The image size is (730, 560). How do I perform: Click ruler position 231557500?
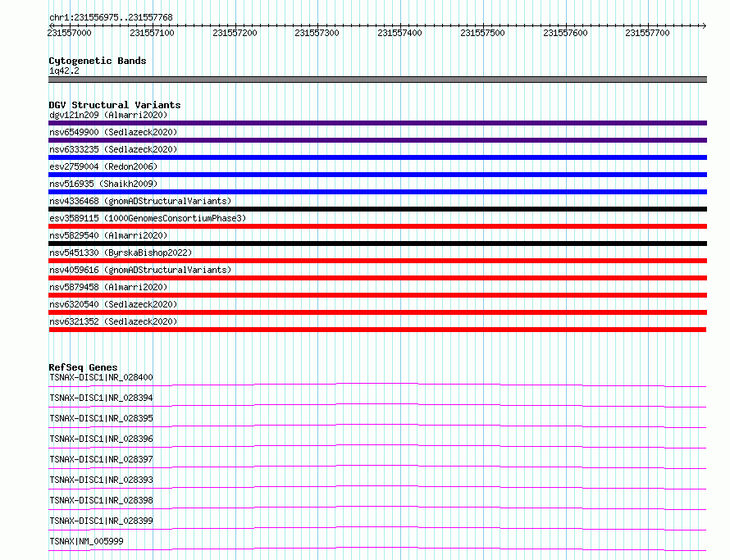(x=482, y=33)
